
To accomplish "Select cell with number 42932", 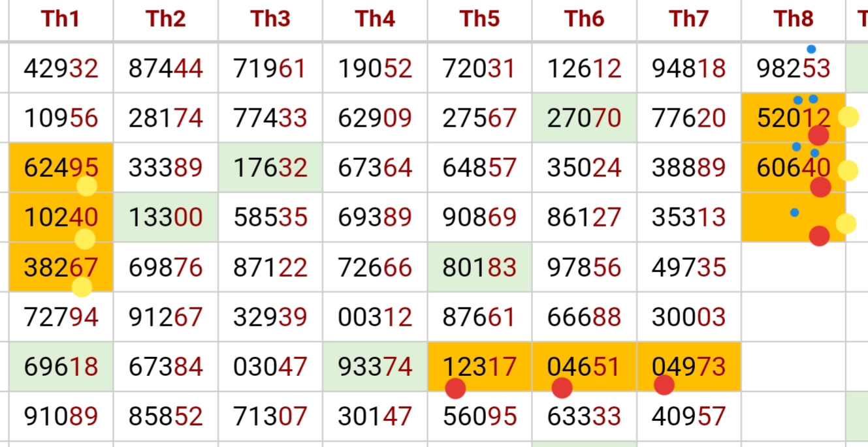I will tap(61, 69).
